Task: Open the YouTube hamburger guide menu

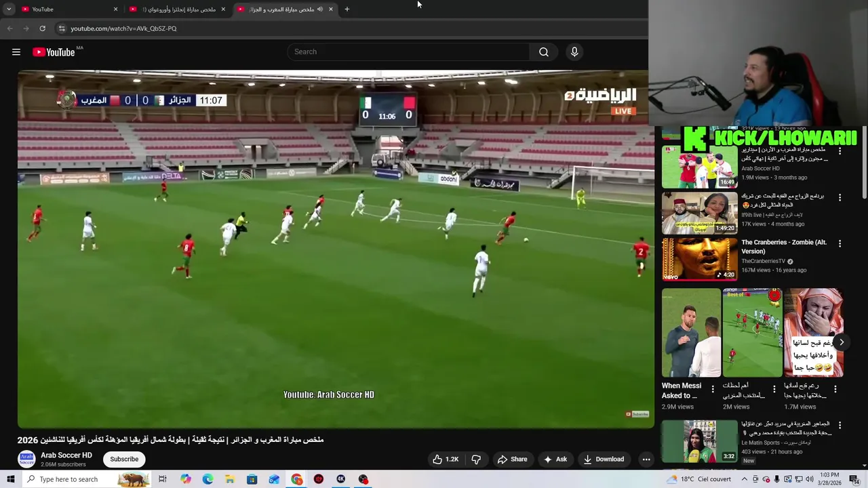Action: point(16,52)
